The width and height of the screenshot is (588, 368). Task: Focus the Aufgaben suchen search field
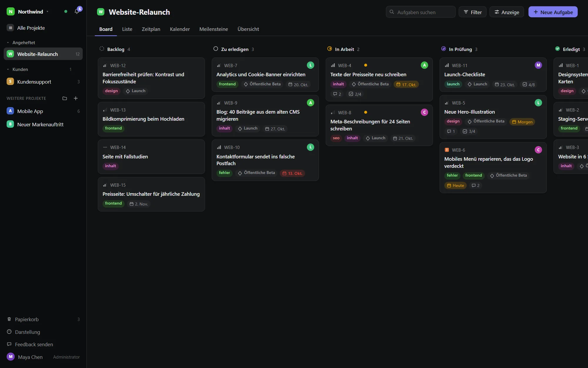421,12
